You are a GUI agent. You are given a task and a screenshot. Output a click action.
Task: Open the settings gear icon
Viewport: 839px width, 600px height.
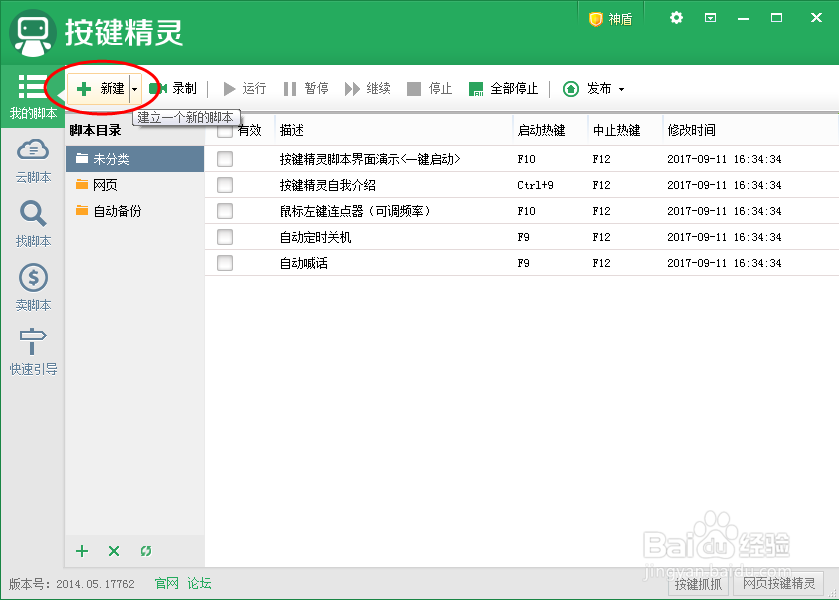(676, 18)
